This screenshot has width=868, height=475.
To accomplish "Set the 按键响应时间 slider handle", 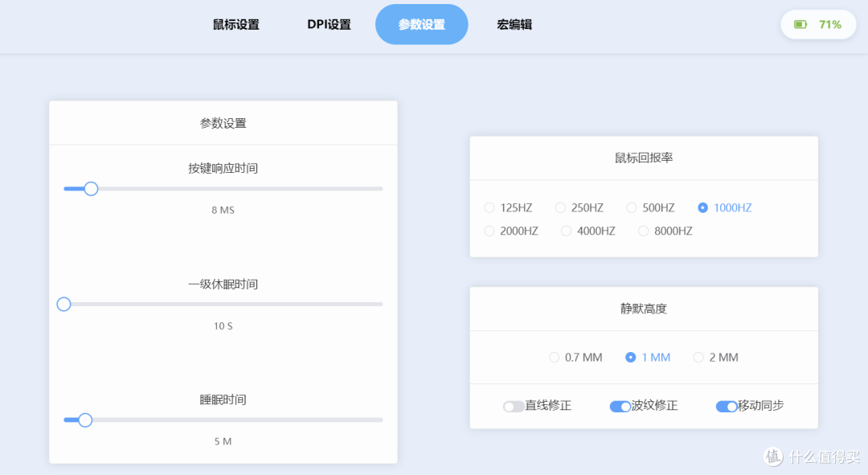I will (91, 189).
